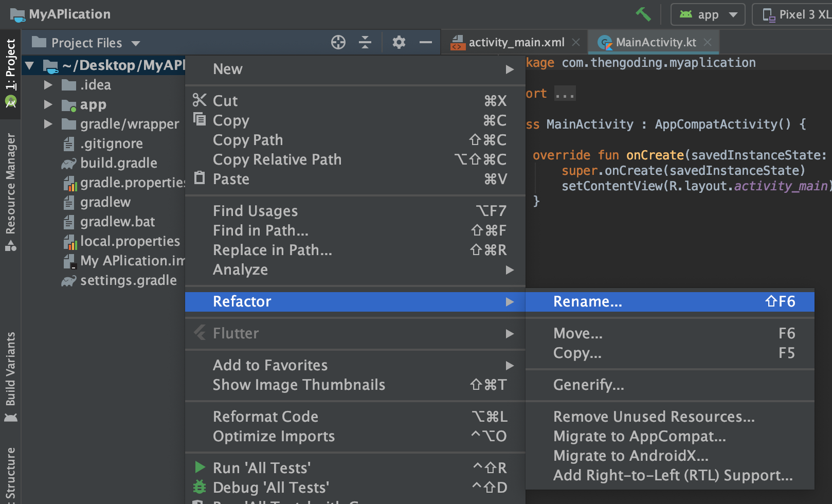Click the Make Project hammer icon
This screenshot has width=832, height=504.
pos(643,14)
